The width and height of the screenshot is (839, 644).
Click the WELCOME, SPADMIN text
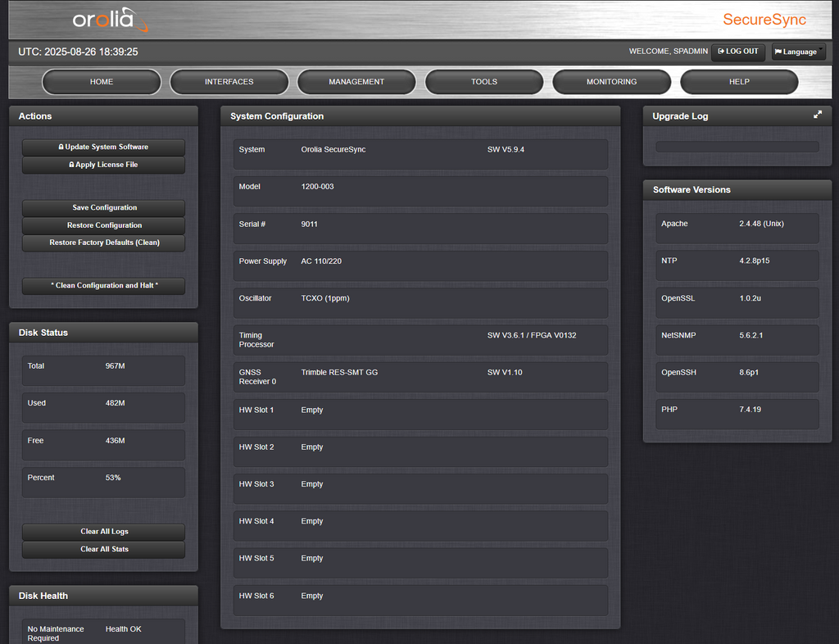(669, 52)
